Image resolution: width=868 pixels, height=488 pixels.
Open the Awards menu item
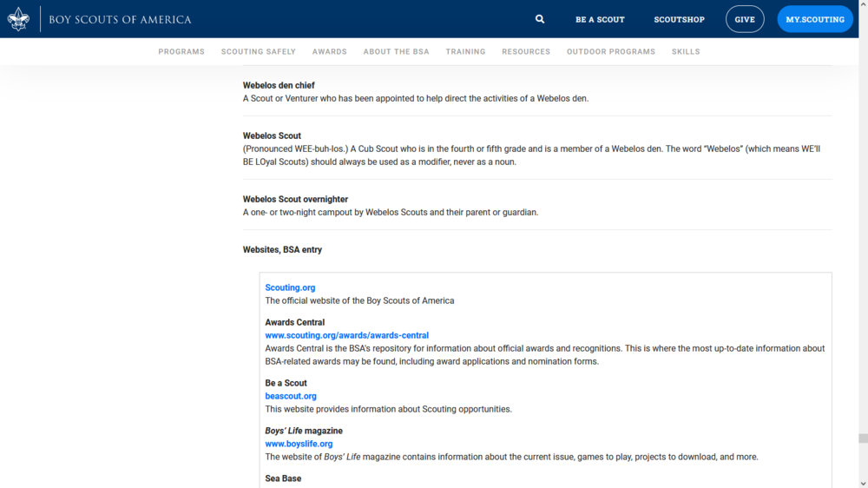(x=330, y=52)
